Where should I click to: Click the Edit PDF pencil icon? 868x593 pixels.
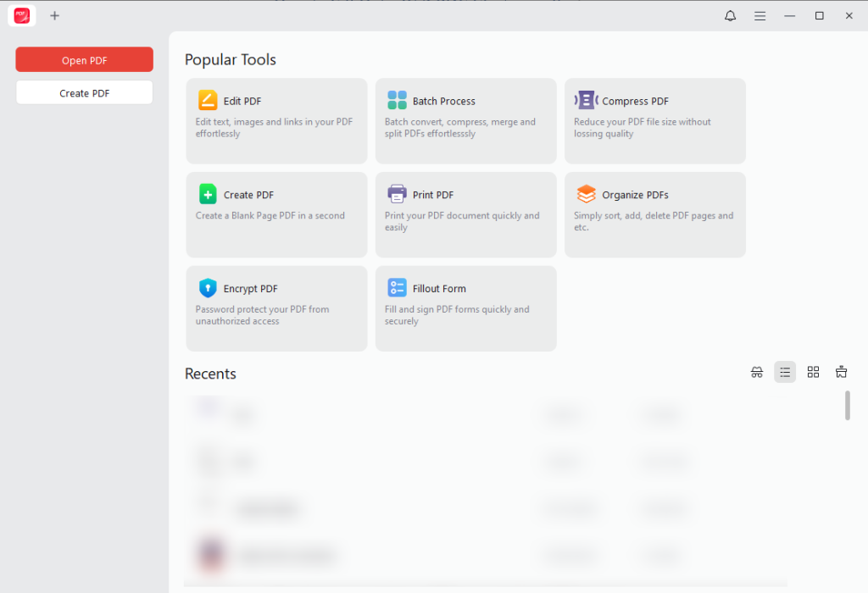coord(209,100)
